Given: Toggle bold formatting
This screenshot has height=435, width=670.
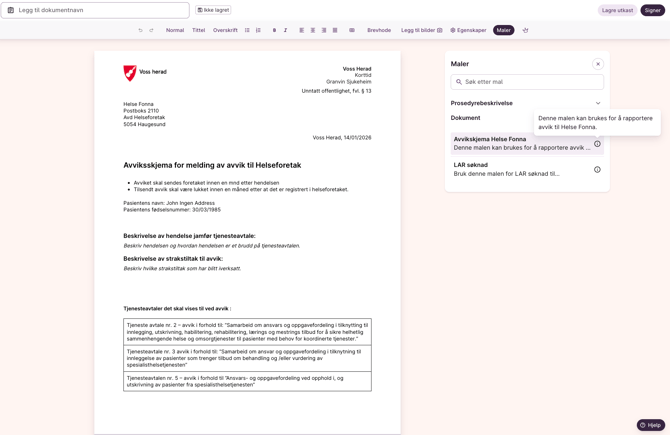Looking at the screenshot, I should coord(274,30).
